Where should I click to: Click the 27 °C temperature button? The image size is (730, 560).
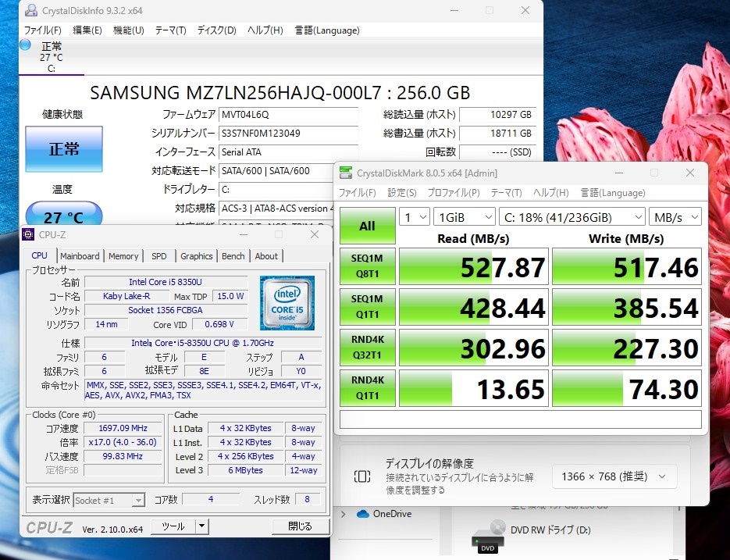coord(64,214)
